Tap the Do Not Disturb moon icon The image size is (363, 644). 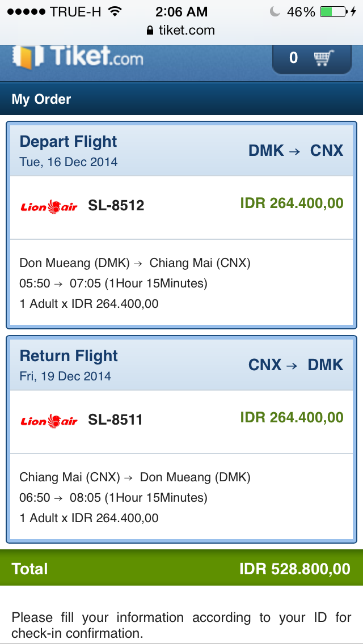click(x=275, y=11)
